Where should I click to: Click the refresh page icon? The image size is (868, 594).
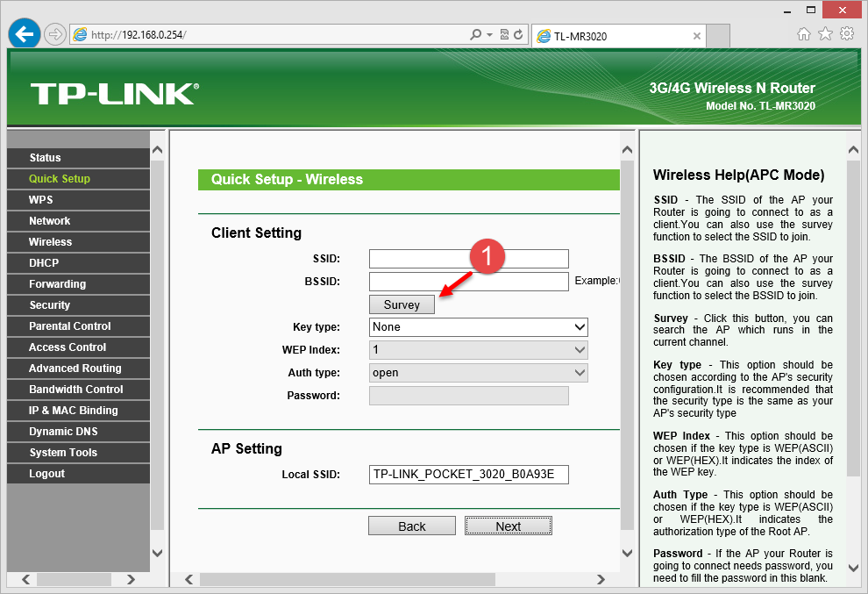coord(518,34)
